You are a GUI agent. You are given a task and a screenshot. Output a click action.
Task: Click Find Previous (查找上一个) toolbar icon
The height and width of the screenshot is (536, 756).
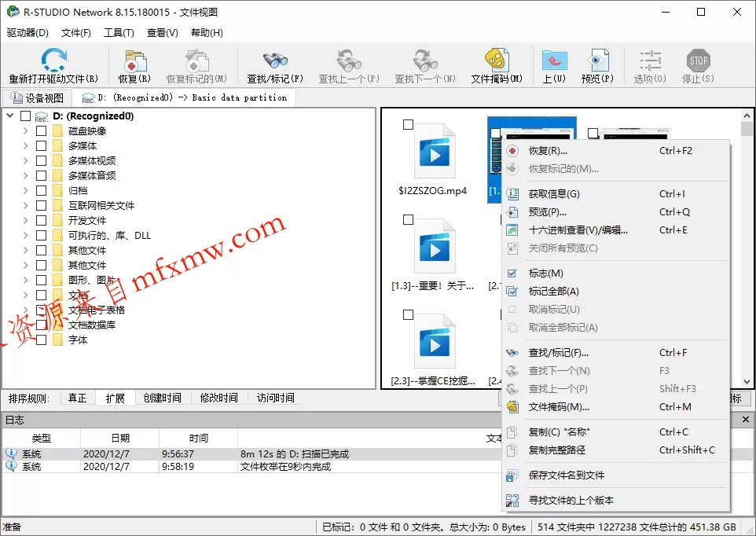(x=349, y=61)
